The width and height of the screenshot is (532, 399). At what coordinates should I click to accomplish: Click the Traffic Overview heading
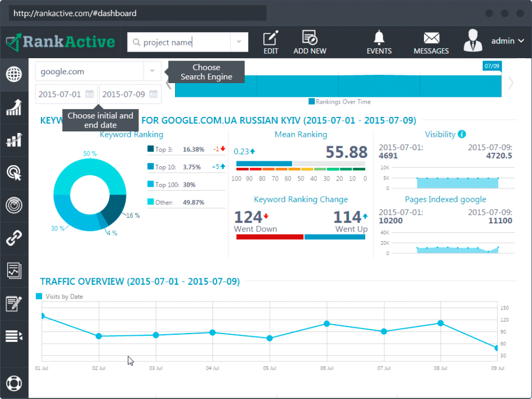pos(140,282)
